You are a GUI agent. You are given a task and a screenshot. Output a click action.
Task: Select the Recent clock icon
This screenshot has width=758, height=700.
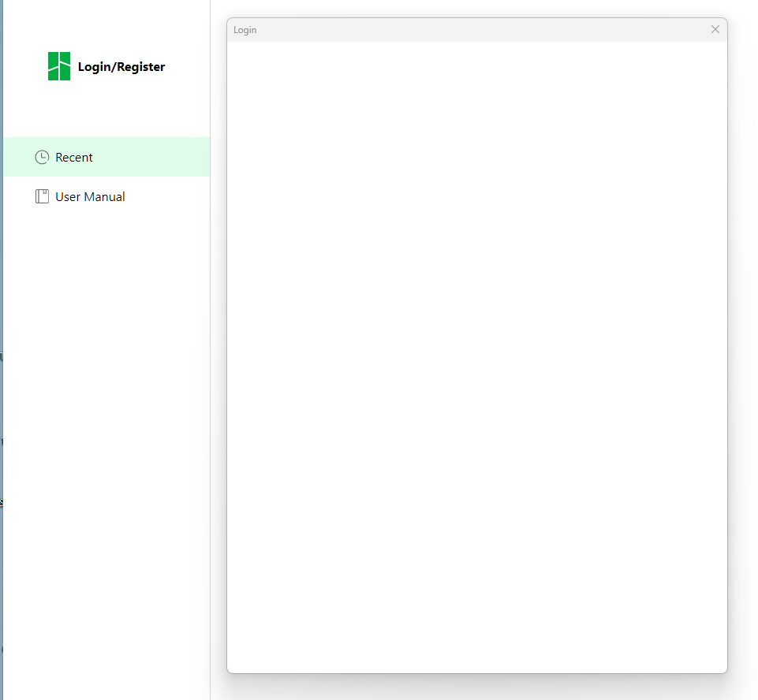pos(42,157)
